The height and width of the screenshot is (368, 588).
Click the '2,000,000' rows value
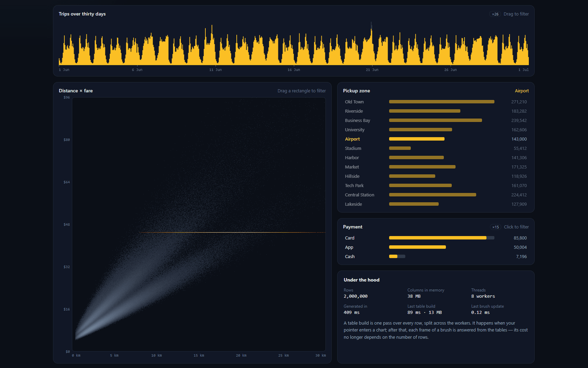(356, 296)
